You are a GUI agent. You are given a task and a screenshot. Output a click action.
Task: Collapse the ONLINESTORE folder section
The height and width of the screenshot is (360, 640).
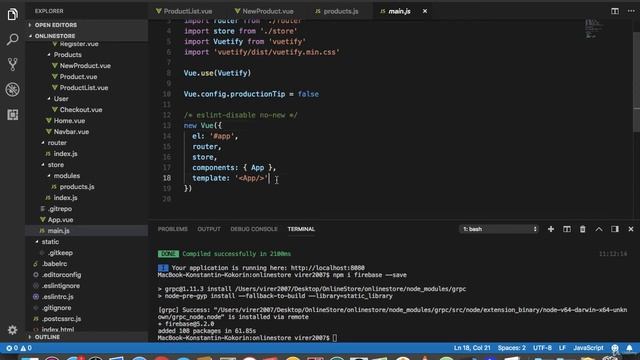(55, 36)
